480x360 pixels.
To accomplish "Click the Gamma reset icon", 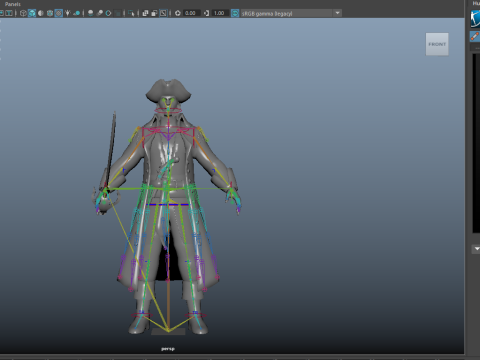I will tap(206, 13).
